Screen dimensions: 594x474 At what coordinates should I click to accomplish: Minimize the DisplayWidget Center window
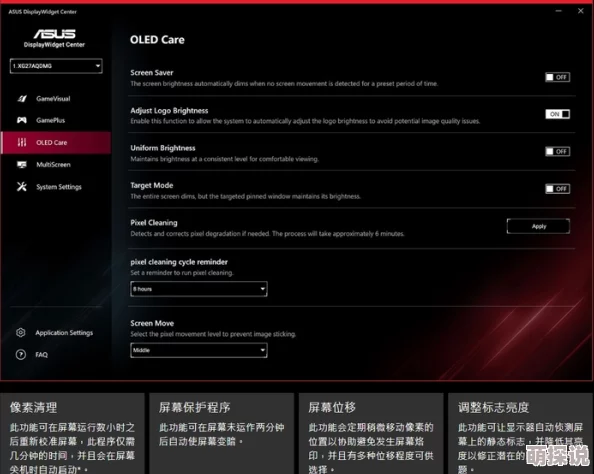point(558,11)
